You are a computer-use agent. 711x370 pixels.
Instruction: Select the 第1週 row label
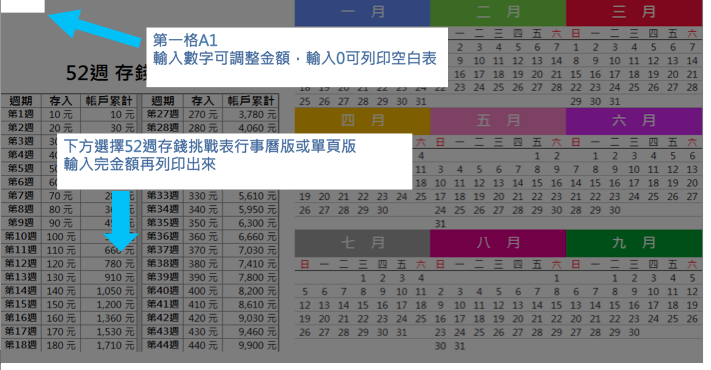pyautogui.click(x=21, y=114)
